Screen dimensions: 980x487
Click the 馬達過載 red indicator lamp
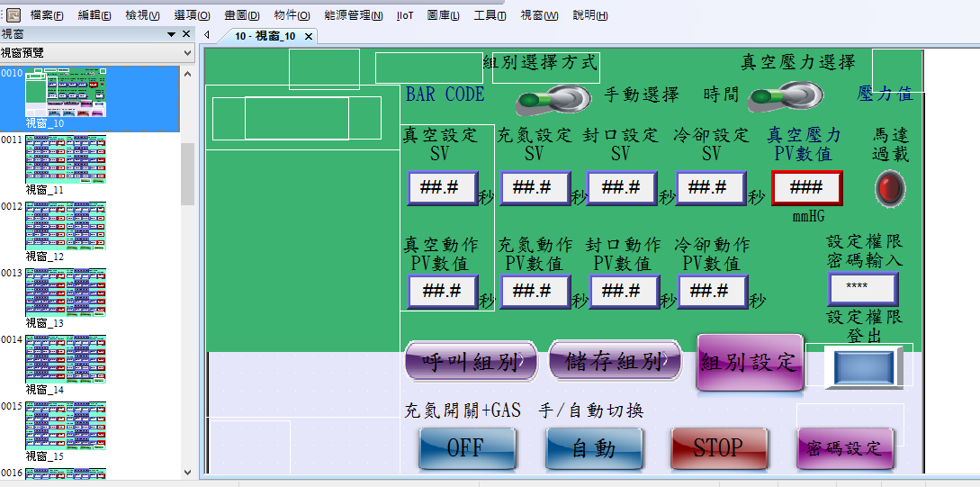(x=891, y=188)
